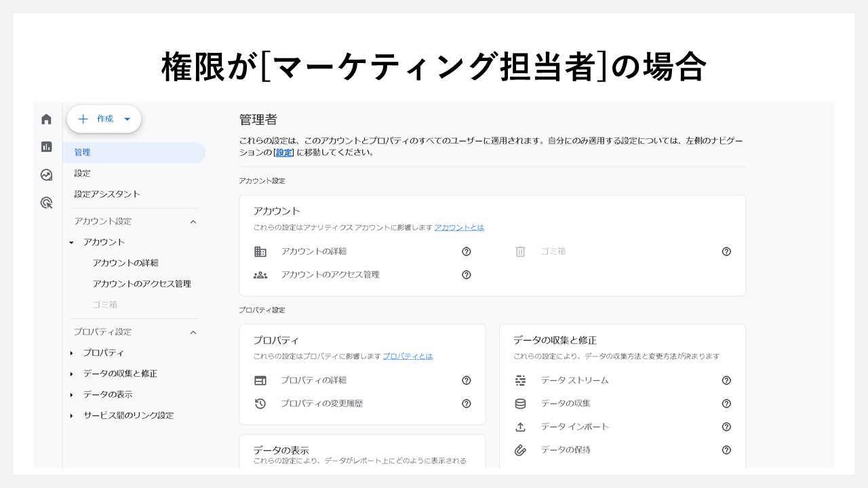Open the Advertising section icon

[x=45, y=202]
